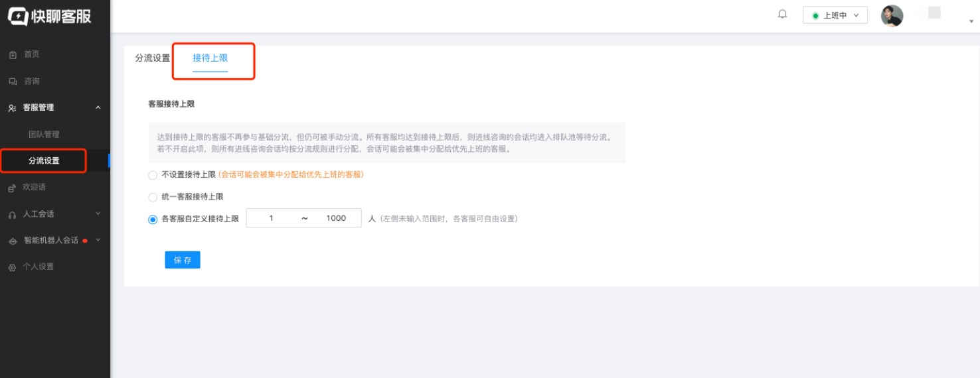The image size is (980, 378).
Task: Click the minimum limit input showing 1
Action: 272,218
